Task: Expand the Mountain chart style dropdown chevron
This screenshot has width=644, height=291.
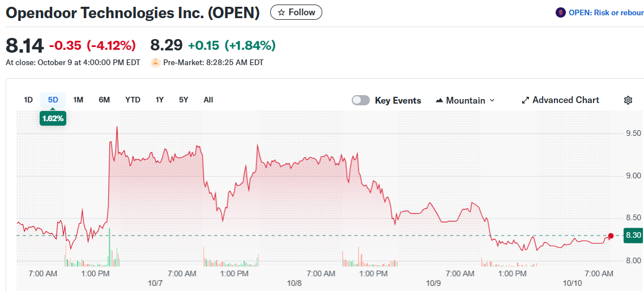Action: pyautogui.click(x=492, y=100)
